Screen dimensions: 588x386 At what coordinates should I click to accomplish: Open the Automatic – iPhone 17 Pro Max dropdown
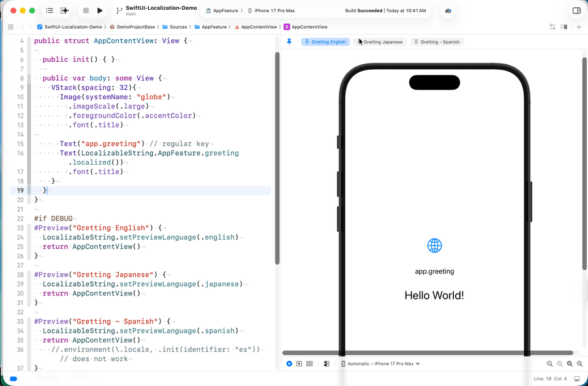[x=380, y=364]
